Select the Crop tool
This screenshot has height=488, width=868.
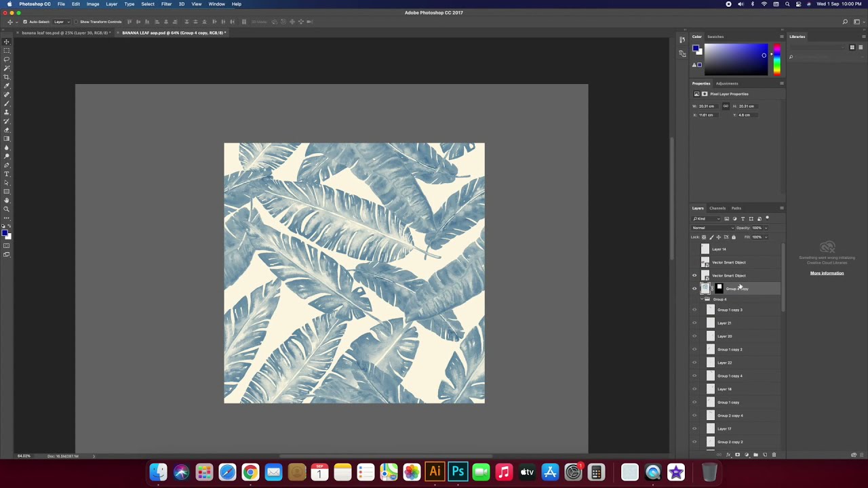(x=7, y=76)
